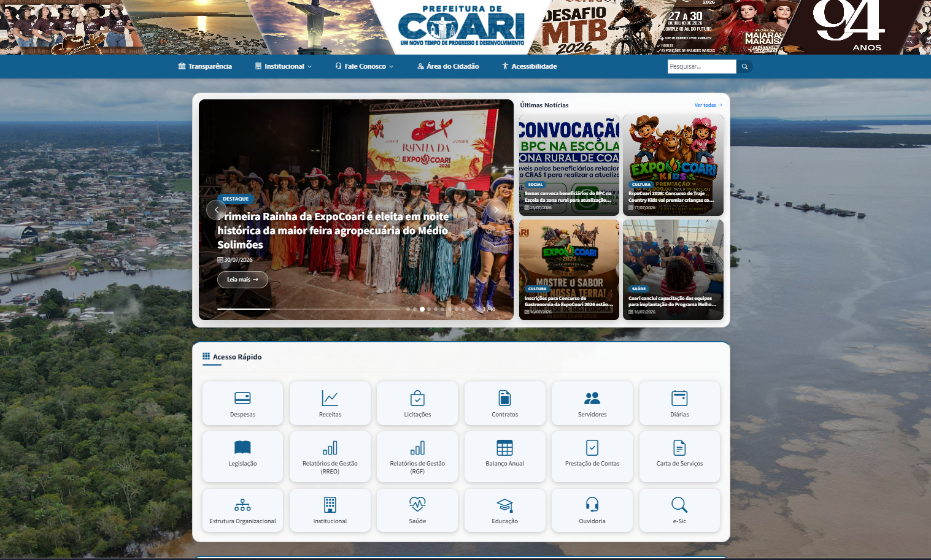The height and width of the screenshot is (560, 931).
Task: Open the Transparência menu item
Action: [205, 66]
